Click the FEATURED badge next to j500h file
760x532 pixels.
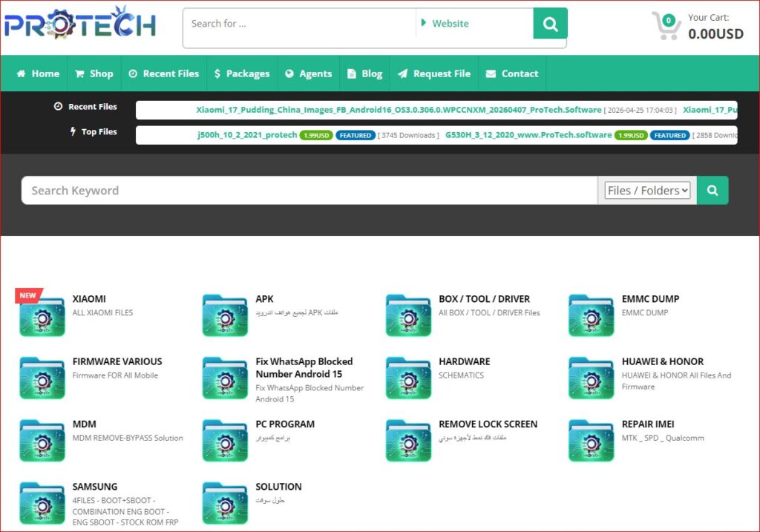click(x=356, y=135)
